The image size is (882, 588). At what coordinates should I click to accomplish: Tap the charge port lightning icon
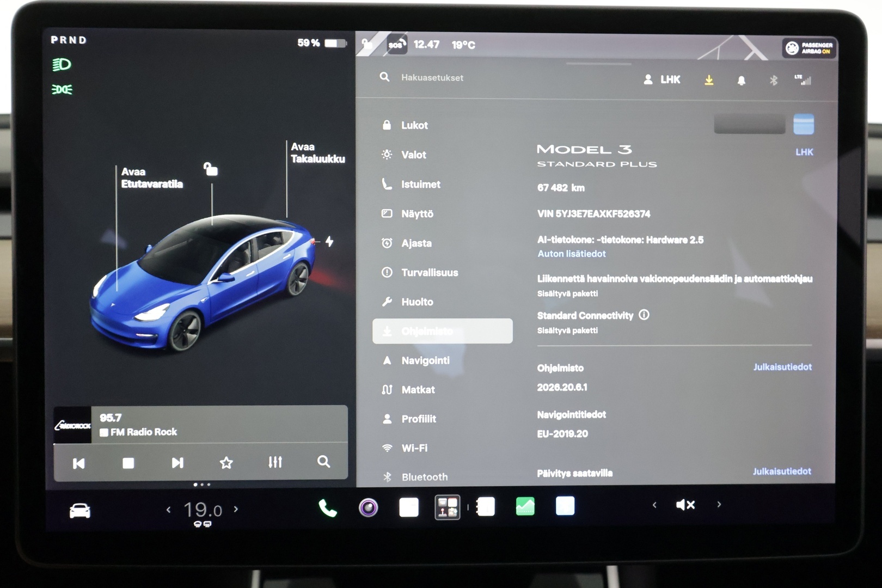pyautogui.click(x=329, y=241)
